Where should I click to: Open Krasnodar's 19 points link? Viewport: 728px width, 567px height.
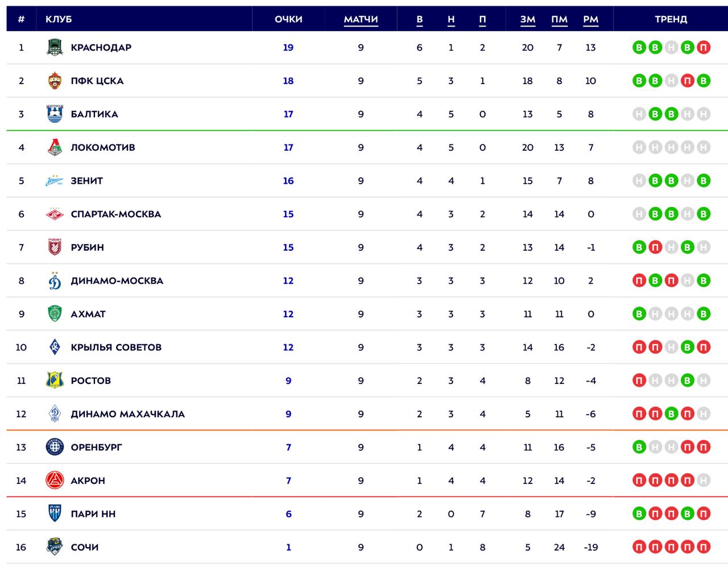288,48
